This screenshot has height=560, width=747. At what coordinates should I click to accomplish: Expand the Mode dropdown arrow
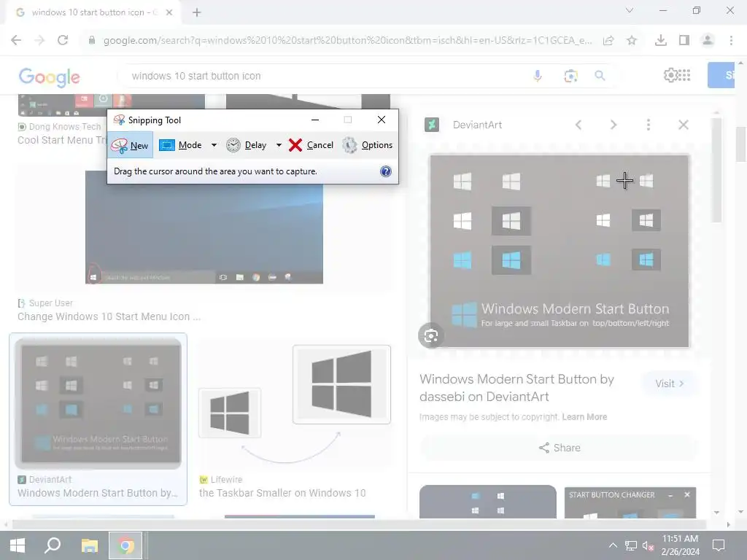(x=214, y=145)
